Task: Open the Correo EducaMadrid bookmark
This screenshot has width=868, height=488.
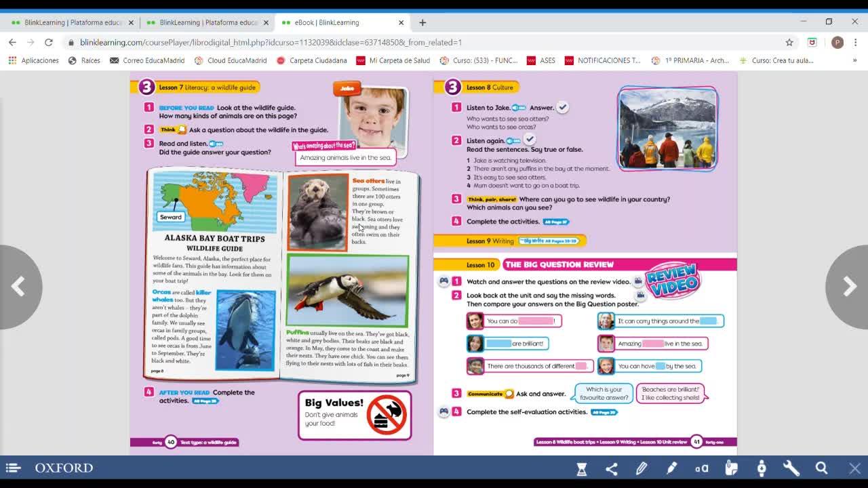Action: tap(147, 60)
